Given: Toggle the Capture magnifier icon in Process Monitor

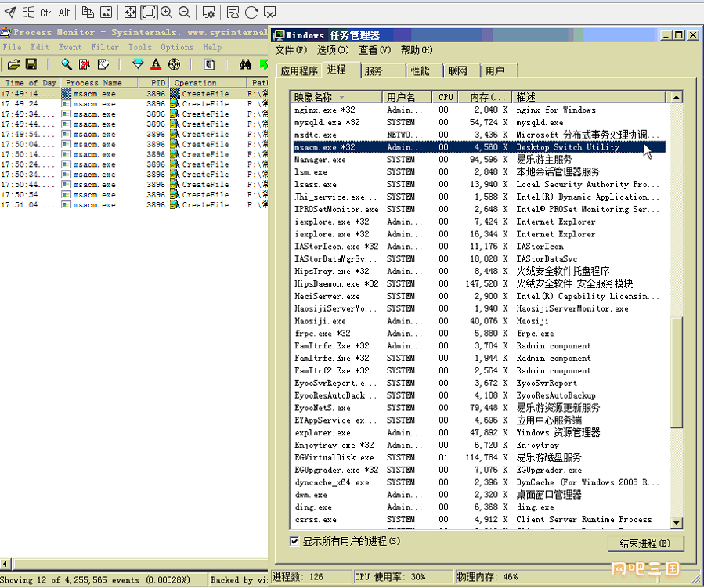Looking at the screenshot, I should 67,64.
